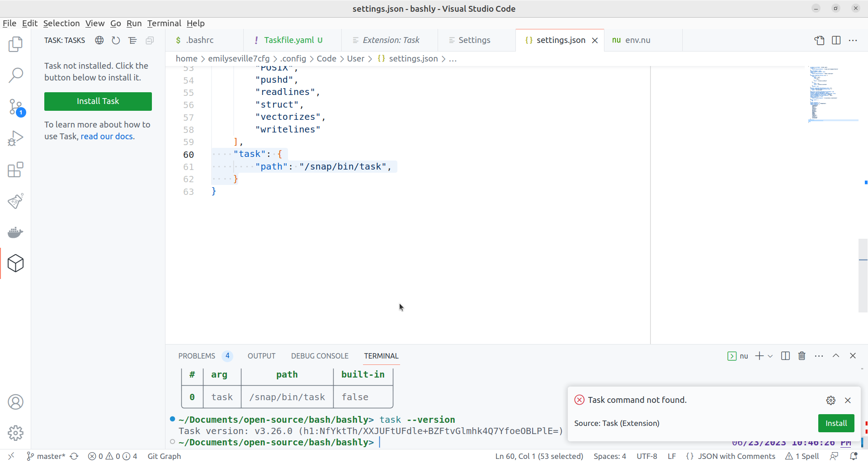Switch to Extension: Task tab

(391, 40)
